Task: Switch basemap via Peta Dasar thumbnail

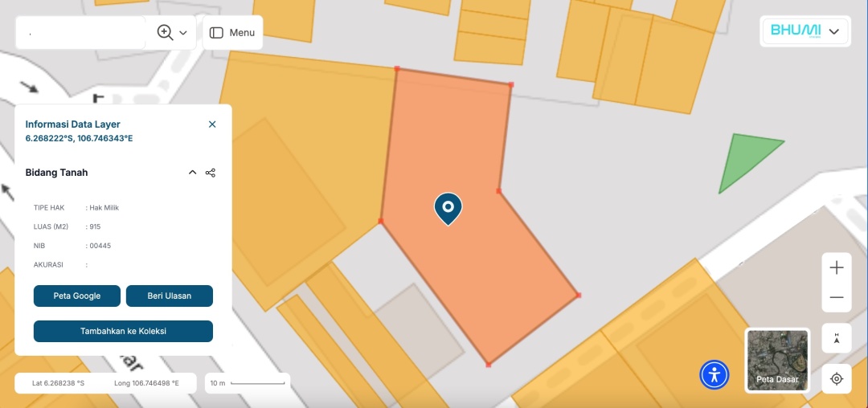Action: click(x=778, y=360)
